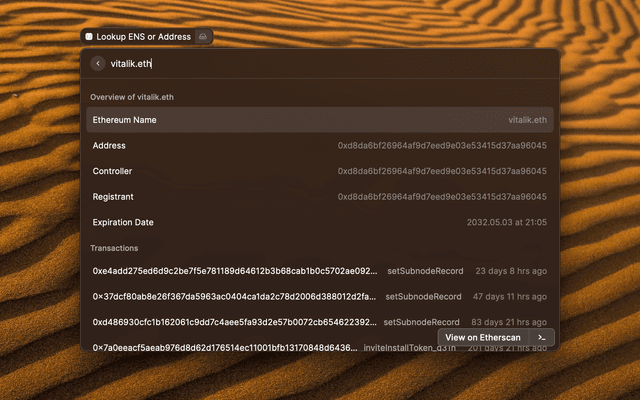Viewport: 640px width, 400px height.
Task: Click the Lookup ENS or Address title
Action: [x=143, y=37]
